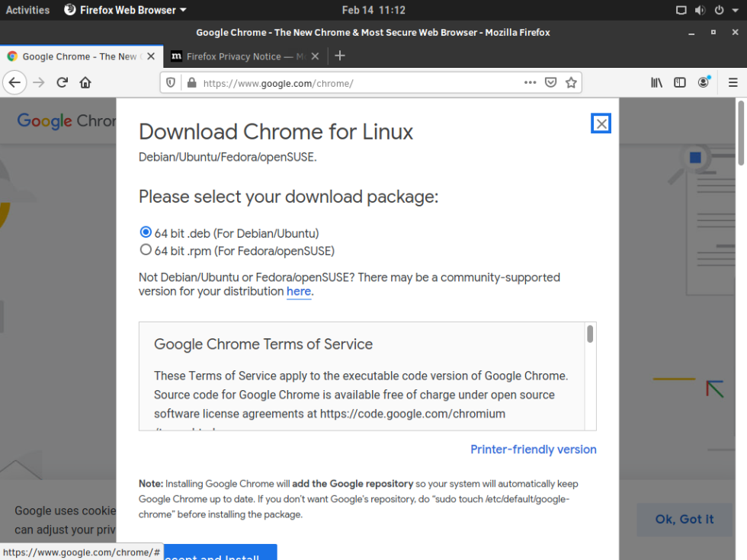
Task: Go to the Firefox home page
Action: tap(85, 82)
